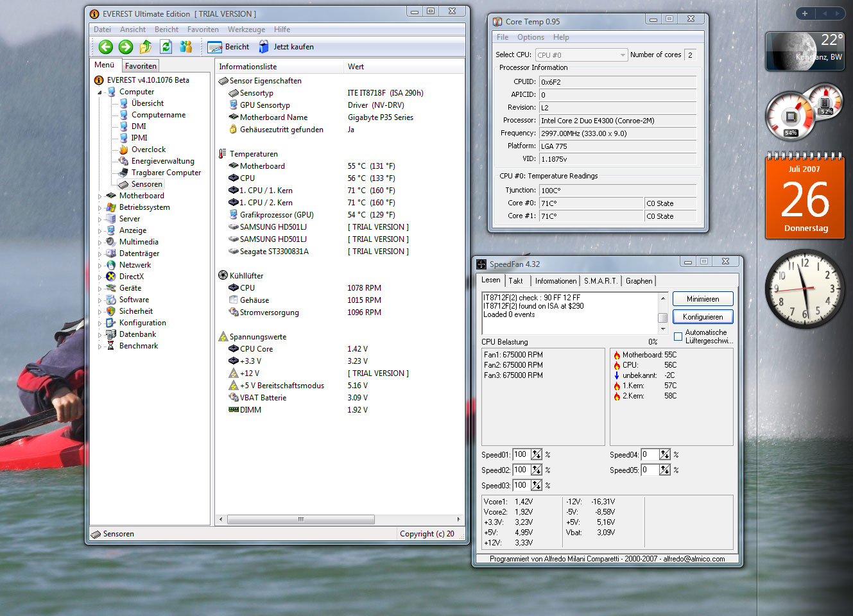Click the green Forward arrow in EVEREST toolbar

coord(126,47)
